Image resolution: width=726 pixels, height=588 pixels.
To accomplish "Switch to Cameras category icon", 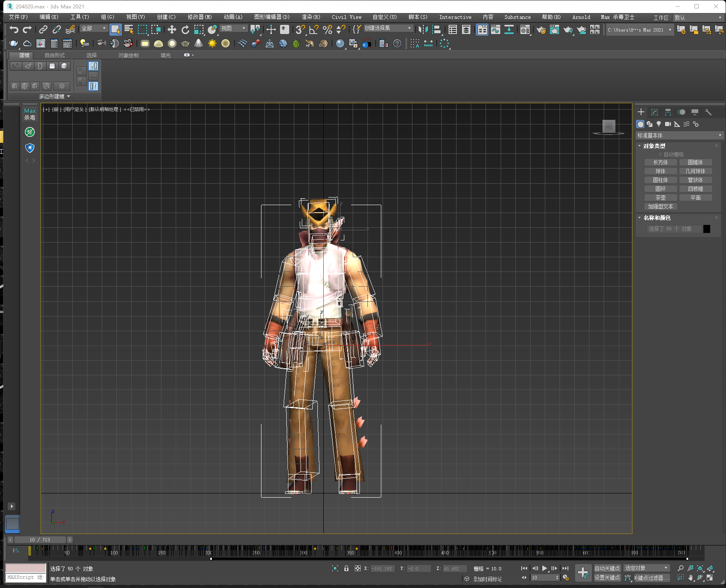I will click(668, 124).
